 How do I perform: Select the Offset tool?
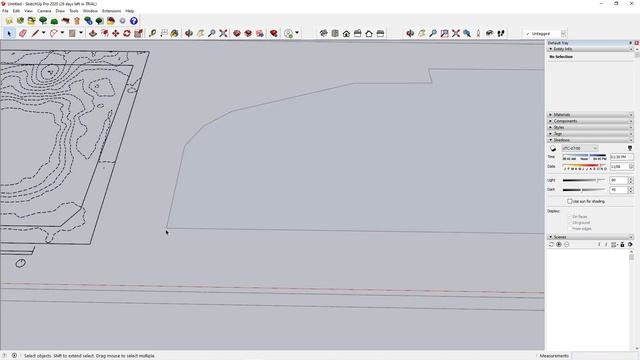point(105,33)
